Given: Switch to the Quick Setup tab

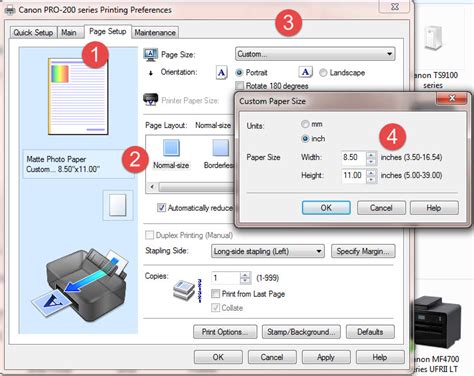Looking at the screenshot, I should [33, 33].
